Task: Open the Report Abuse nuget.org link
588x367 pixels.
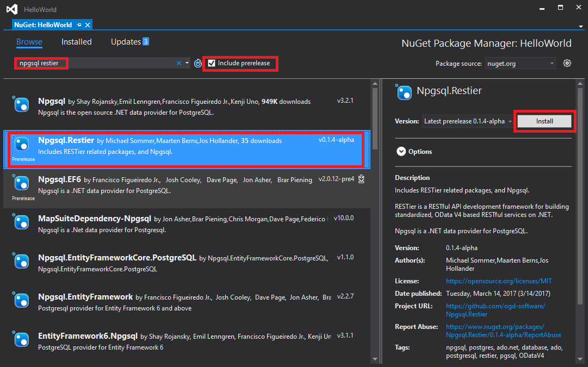Action: point(504,331)
